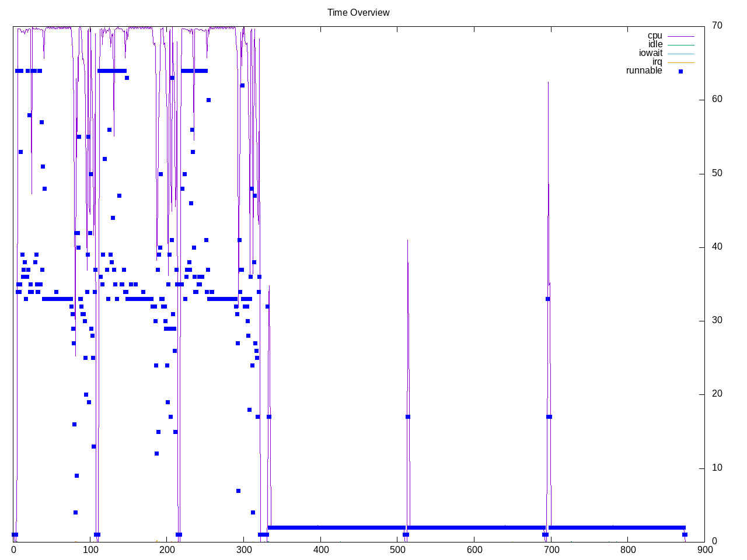Click the y-axis tick label 40
The image size is (747, 560).
click(x=717, y=247)
